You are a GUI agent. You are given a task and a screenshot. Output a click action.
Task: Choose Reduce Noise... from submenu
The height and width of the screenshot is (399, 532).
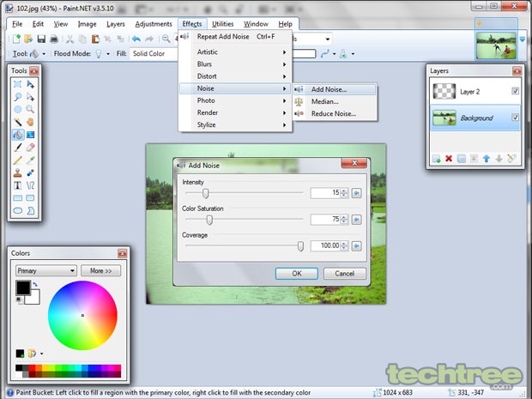(x=335, y=113)
